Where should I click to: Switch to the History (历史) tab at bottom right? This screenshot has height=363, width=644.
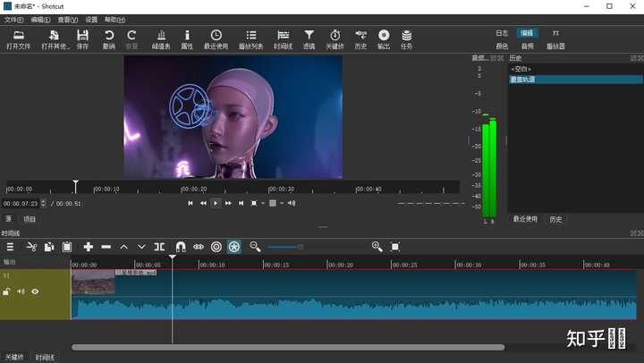(x=555, y=219)
